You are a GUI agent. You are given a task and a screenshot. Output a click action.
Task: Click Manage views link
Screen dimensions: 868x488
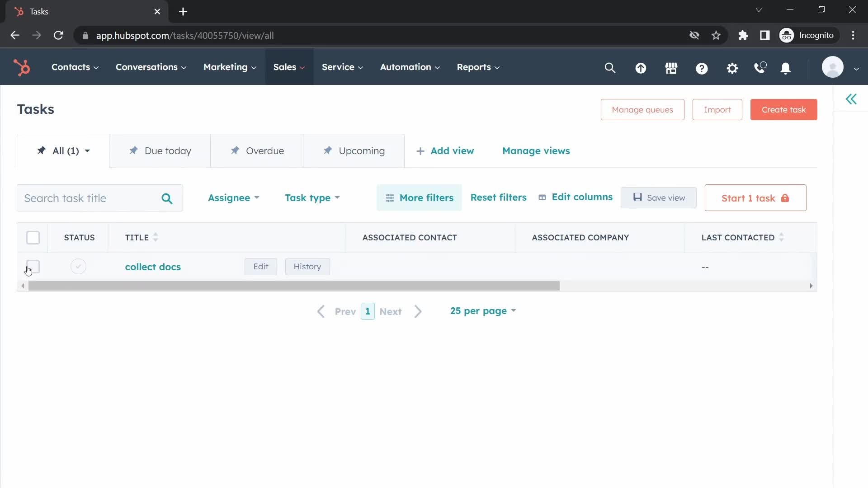coord(536,151)
